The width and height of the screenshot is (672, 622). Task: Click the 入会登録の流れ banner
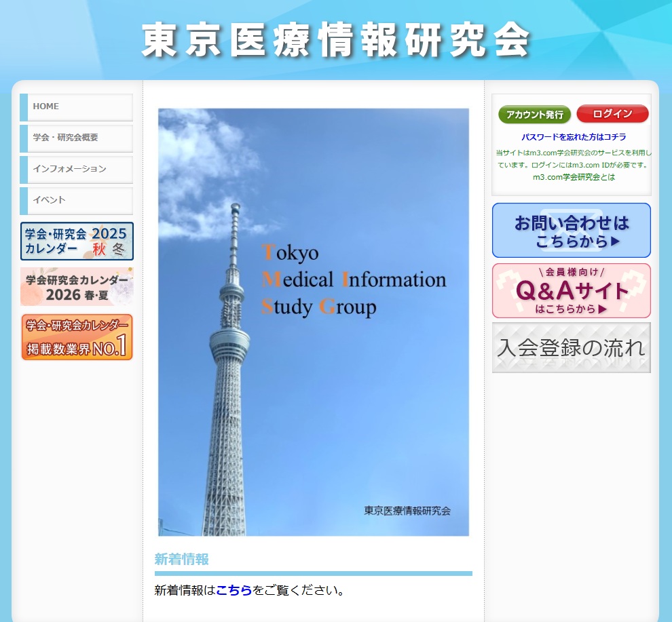[571, 348]
